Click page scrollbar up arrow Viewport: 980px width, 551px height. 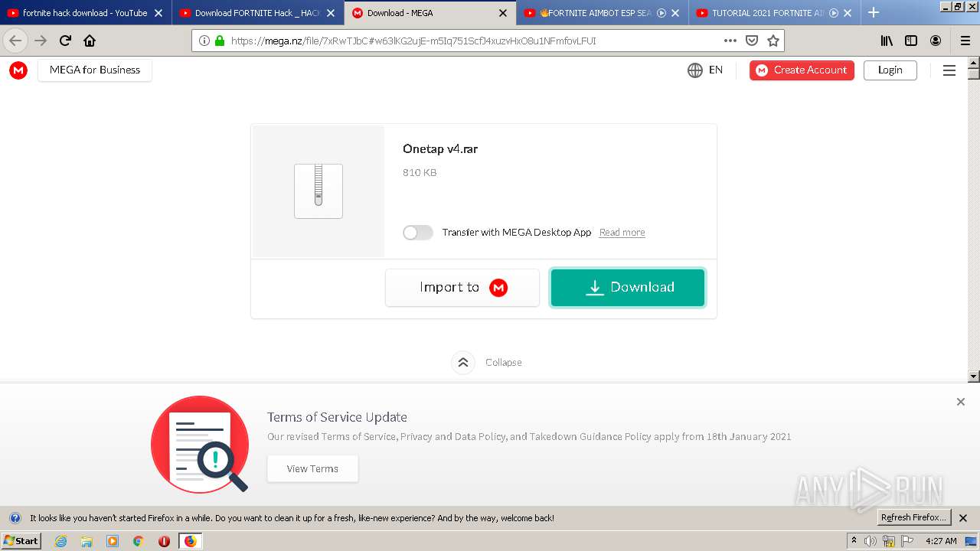[974, 64]
